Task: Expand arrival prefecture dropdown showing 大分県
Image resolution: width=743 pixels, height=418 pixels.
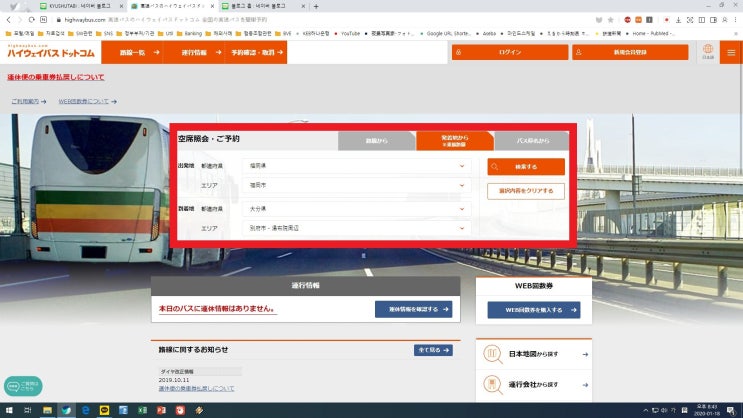Action: point(356,209)
